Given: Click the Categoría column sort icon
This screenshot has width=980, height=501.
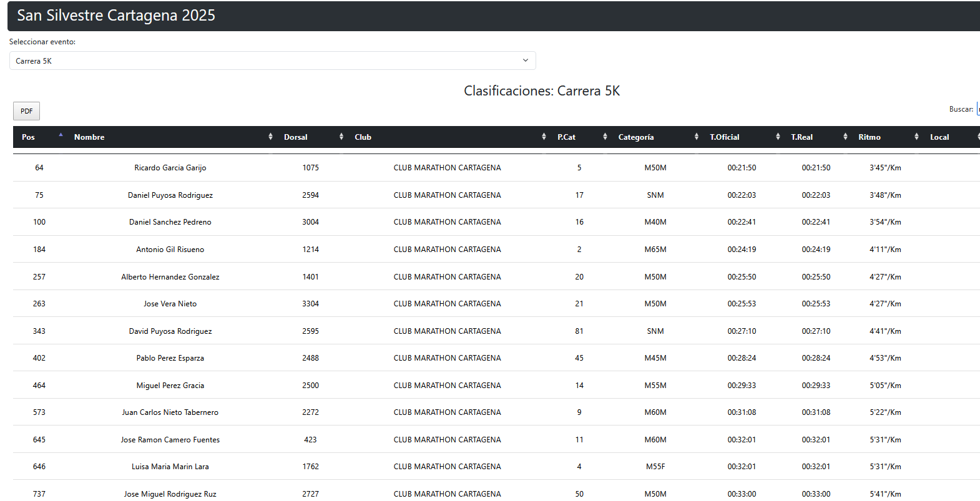Looking at the screenshot, I should (x=697, y=137).
